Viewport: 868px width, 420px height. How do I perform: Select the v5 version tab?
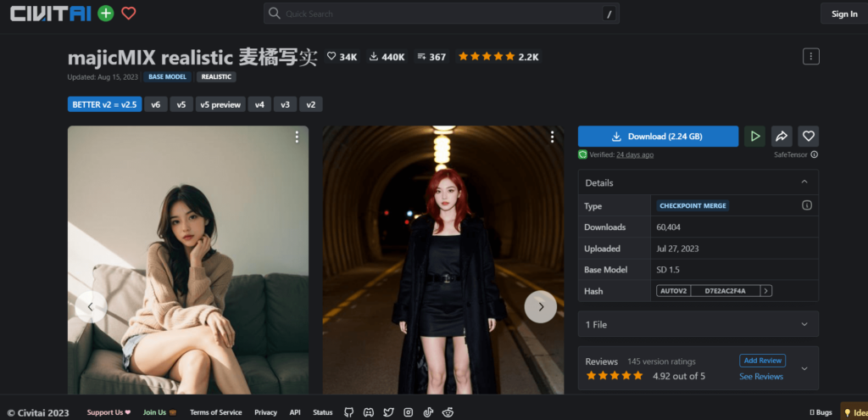[181, 104]
